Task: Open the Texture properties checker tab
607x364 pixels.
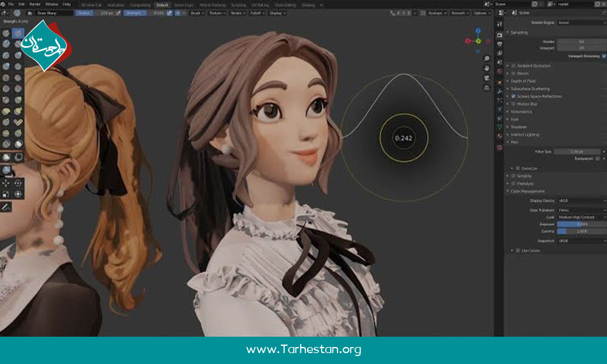Action: [x=500, y=147]
